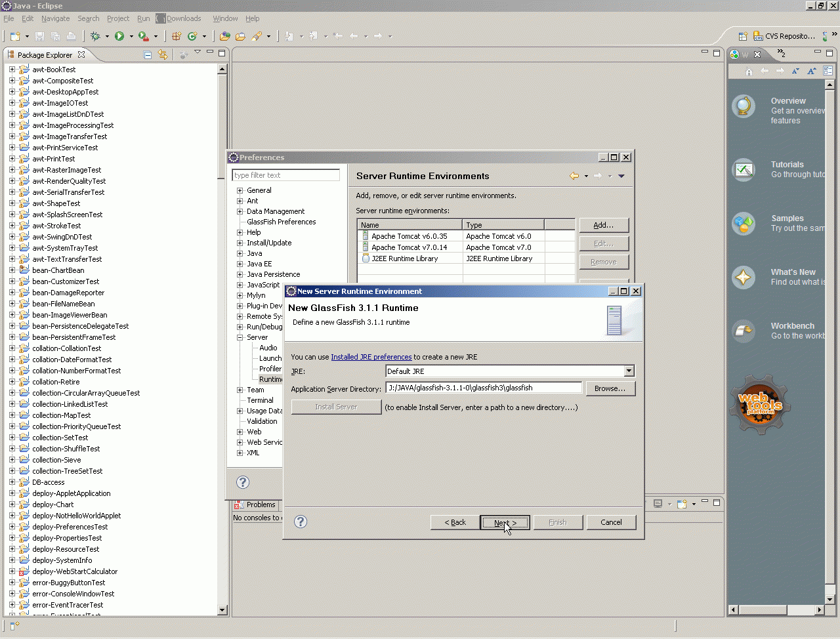Click the green Run icon
This screenshot has width=840, height=639.
click(x=119, y=36)
